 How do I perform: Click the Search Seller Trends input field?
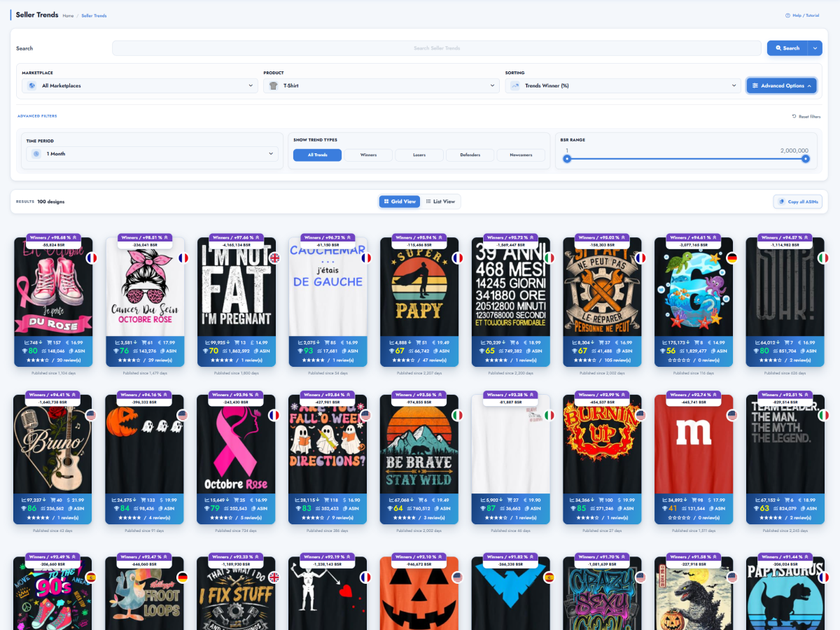[x=437, y=48]
